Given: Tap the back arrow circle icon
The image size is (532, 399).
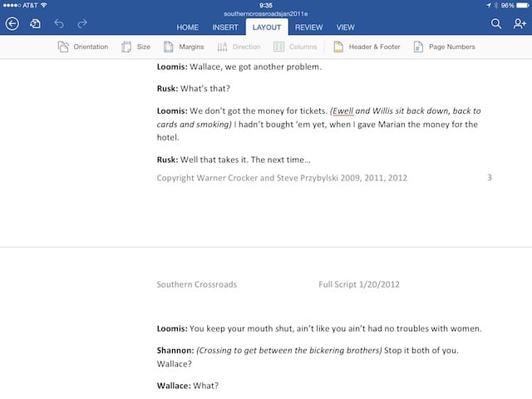Looking at the screenshot, I should click(x=12, y=24).
